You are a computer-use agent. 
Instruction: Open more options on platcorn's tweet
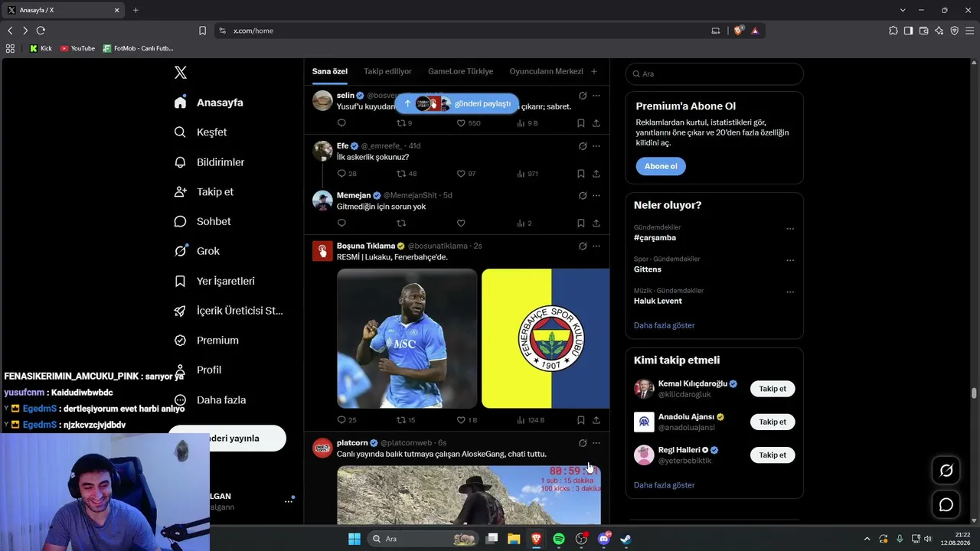coord(596,443)
